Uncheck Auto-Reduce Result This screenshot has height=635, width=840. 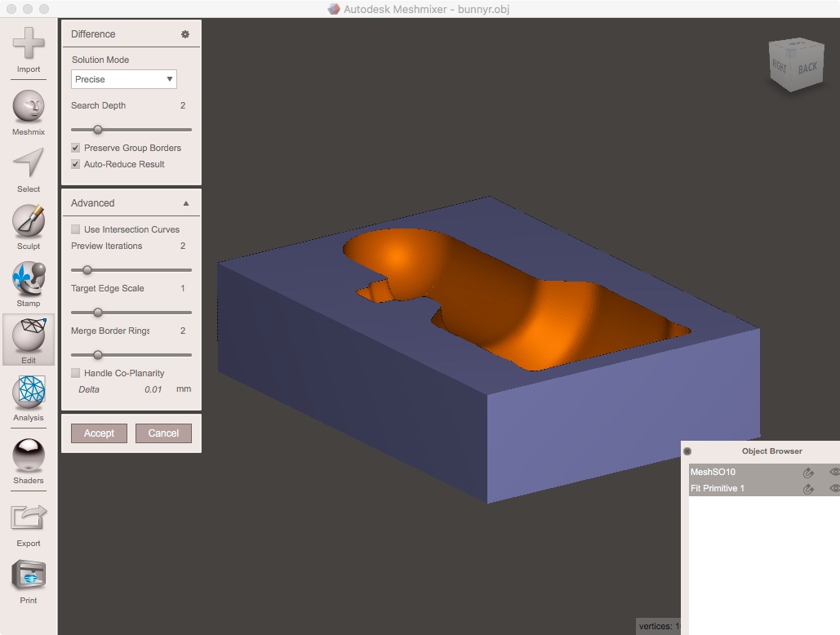[75, 163]
